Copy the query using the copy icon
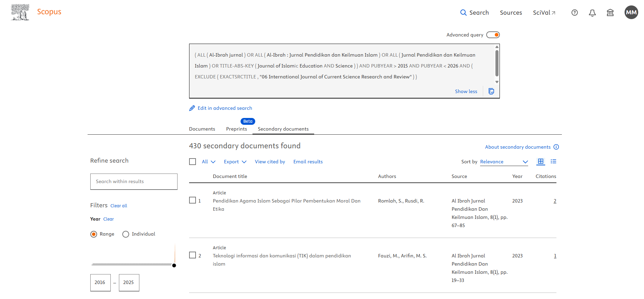Viewport: 644px width, 299px height. 491,91
